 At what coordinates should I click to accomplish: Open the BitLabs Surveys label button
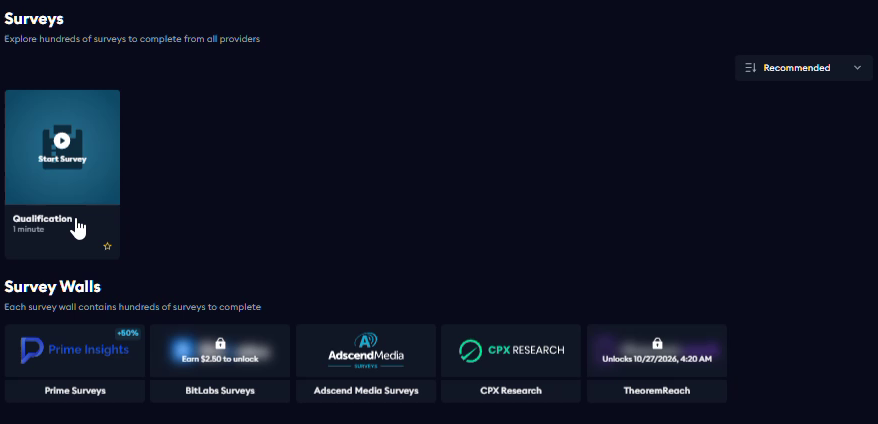[x=220, y=391]
